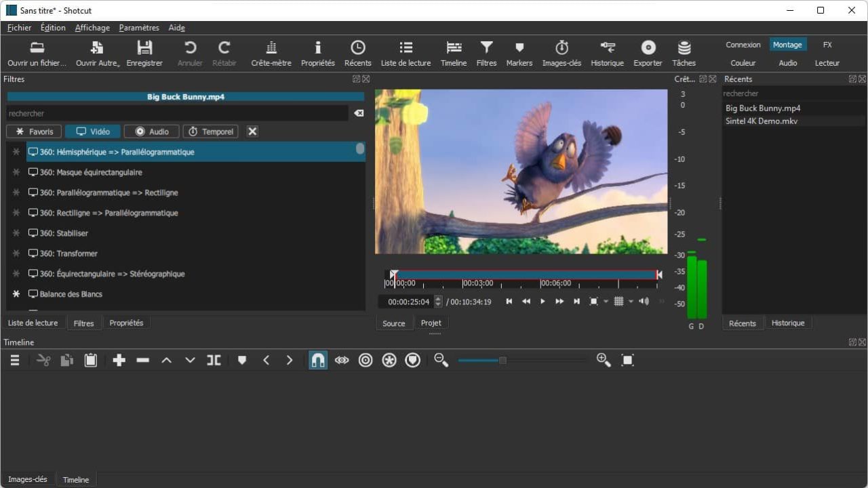Viewport: 868px width, 488px height.
Task: Switch to the Connexion layout
Action: click(743, 45)
